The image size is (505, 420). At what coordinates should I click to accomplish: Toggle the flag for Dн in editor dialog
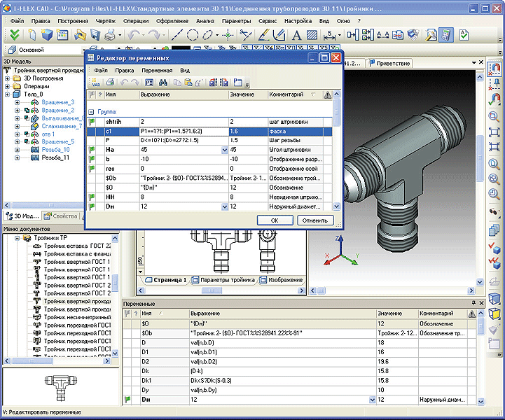[x=92, y=206]
